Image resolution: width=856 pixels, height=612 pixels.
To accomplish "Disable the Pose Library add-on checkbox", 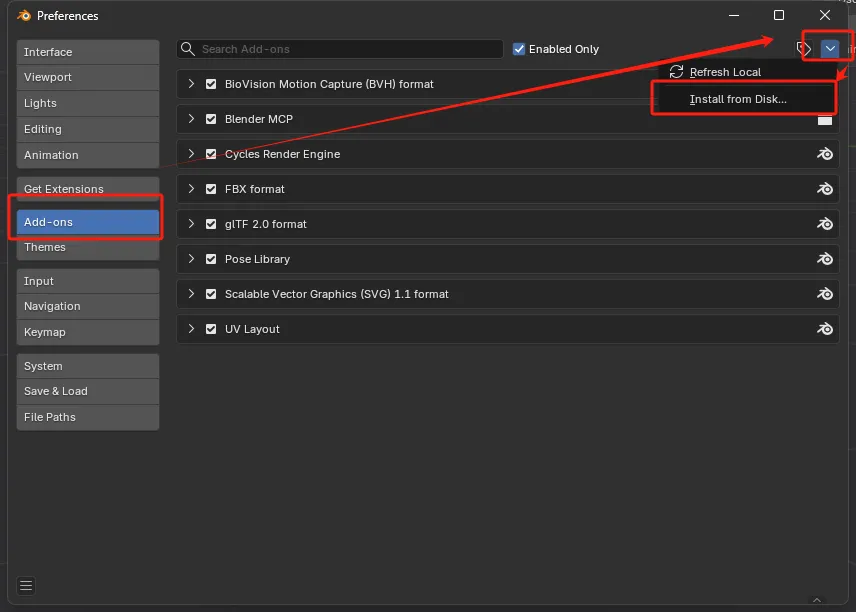I will (211, 259).
